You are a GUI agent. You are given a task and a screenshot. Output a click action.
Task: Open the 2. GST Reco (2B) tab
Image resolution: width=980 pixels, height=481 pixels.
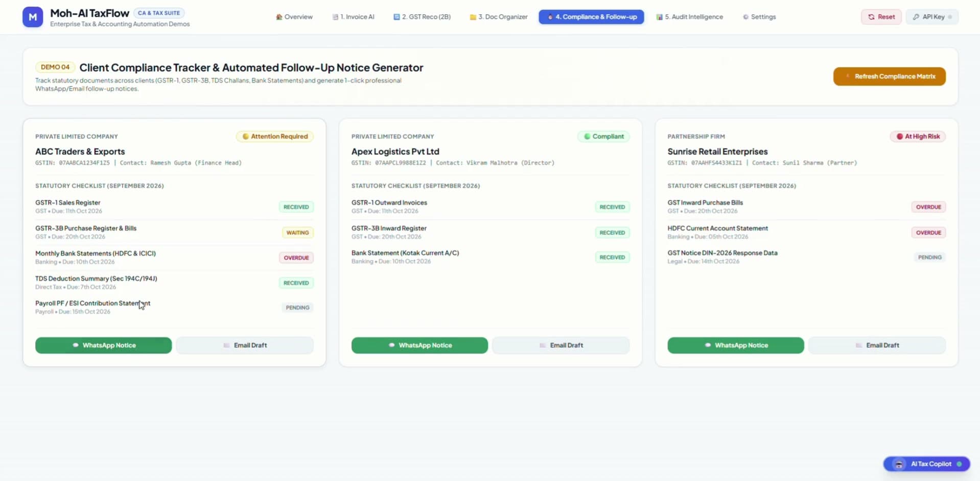pyautogui.click(x=422, y=17)
